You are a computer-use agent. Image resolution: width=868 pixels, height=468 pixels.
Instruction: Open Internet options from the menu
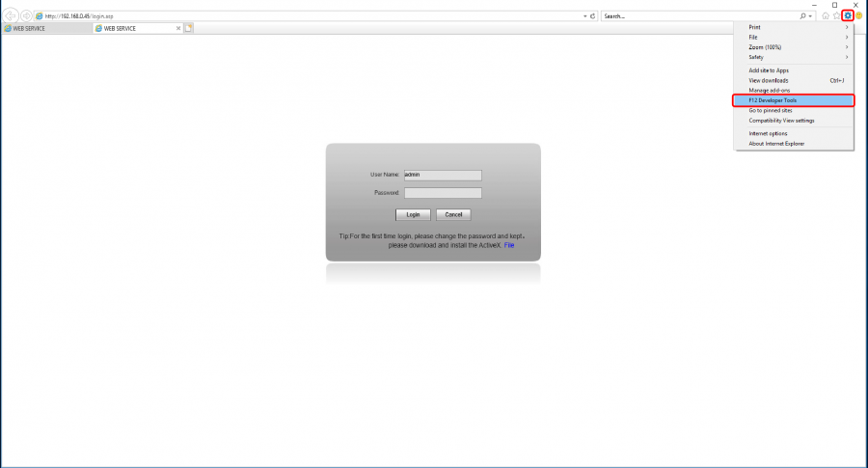769,133
